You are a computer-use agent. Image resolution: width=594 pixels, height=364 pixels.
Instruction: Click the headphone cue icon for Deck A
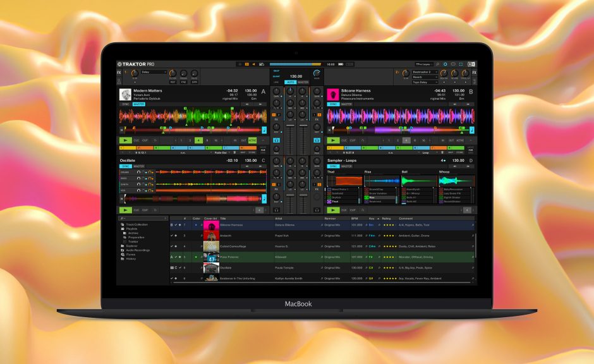[x=276, y=140]
